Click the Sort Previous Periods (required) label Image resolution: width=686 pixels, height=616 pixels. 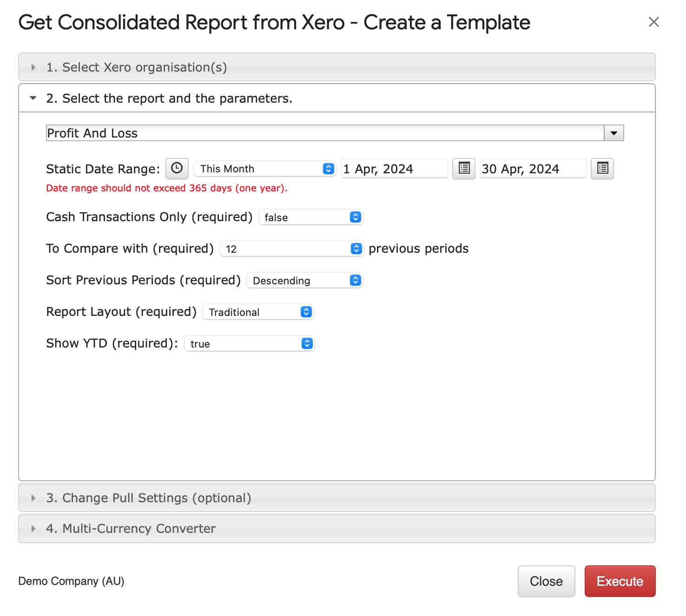point(143,280)
